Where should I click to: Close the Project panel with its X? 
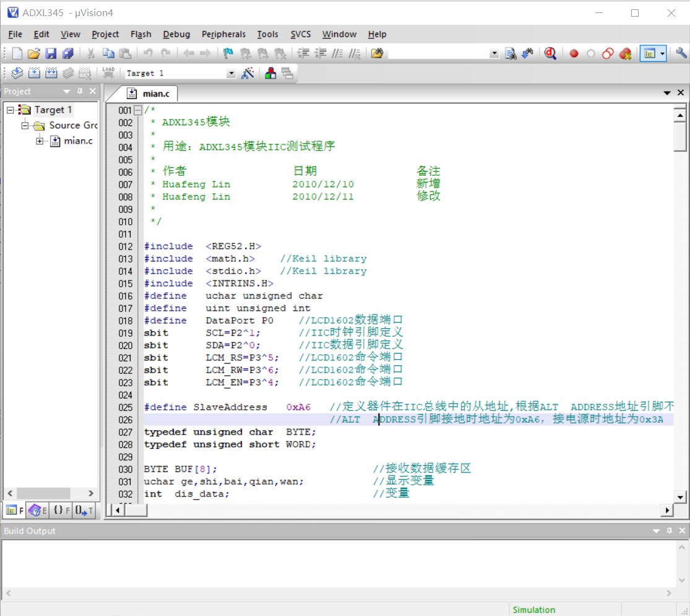pyautogui.click(x=92, y=91)
